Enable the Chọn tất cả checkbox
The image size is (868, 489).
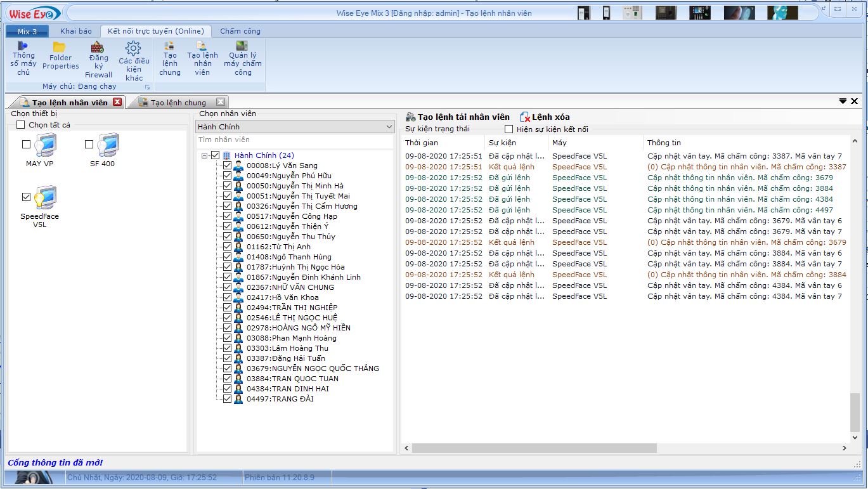point(21,125)
